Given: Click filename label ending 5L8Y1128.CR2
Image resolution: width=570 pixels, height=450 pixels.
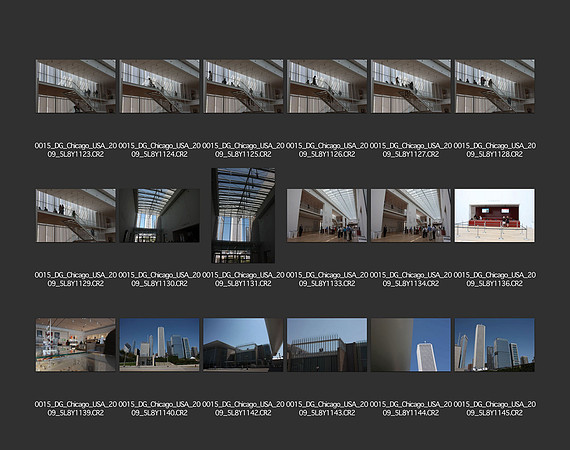Looking at the screenshot, I should click(x=494, y=150).
